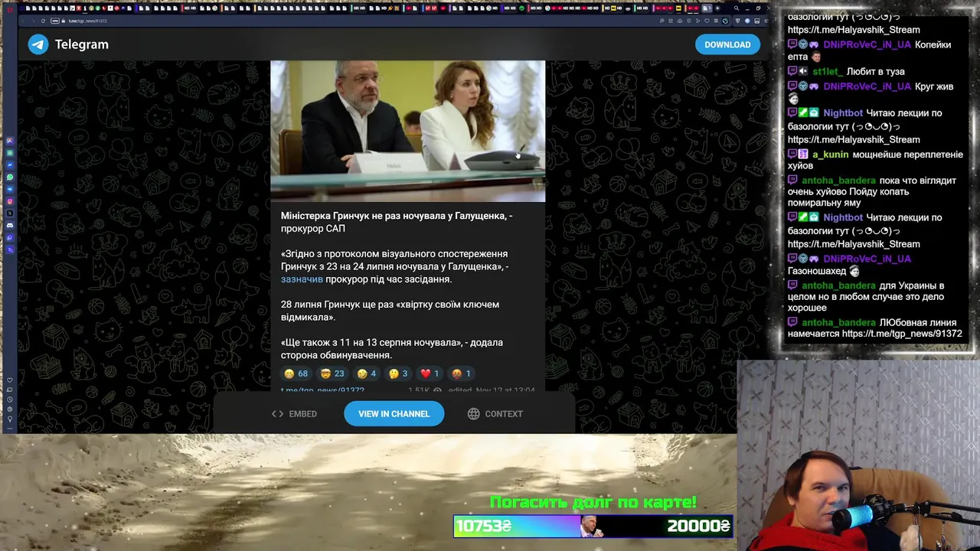Open the WhatsApp icon in browser sidebar
This screenshot has width=980, height=551.
[10, 177]
